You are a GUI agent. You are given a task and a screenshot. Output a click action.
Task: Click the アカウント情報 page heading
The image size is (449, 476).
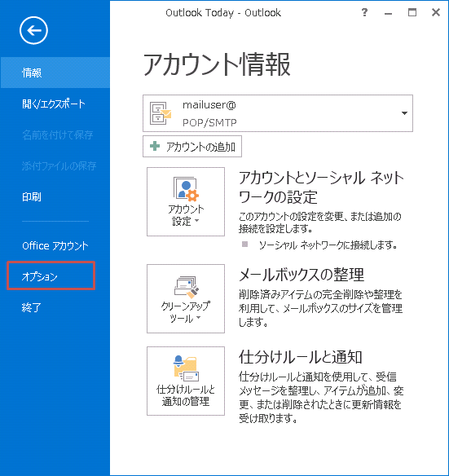217,64
